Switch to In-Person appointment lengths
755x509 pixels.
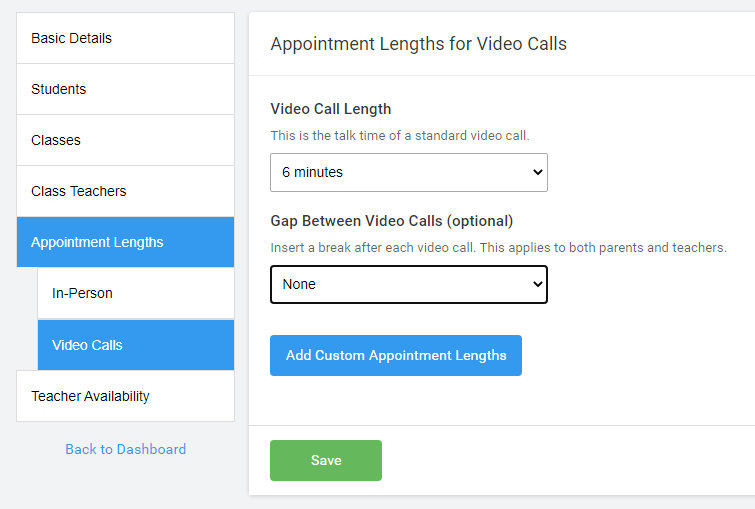pos(82,293)
